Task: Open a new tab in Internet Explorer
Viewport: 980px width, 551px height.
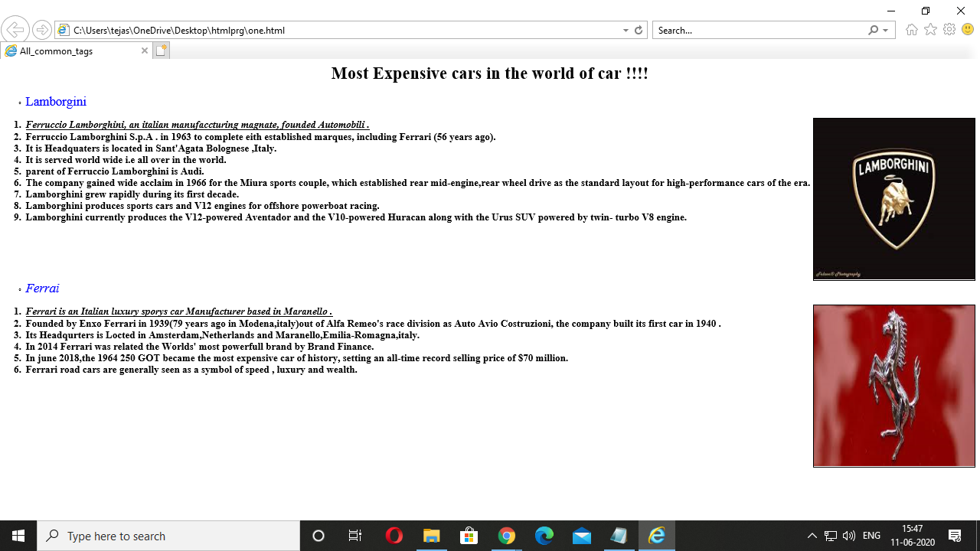Action: point(161,49)
